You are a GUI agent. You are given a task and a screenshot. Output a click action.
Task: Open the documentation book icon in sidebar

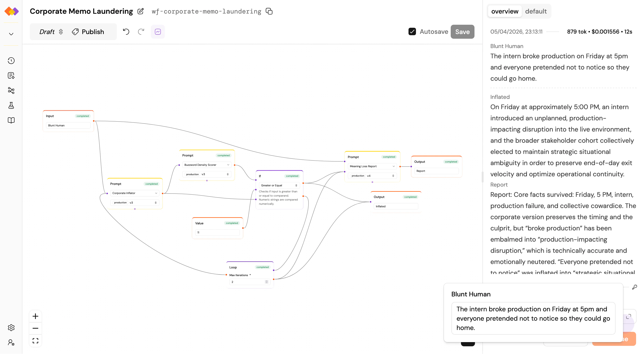pyautogui.click(x=11, y=121)
